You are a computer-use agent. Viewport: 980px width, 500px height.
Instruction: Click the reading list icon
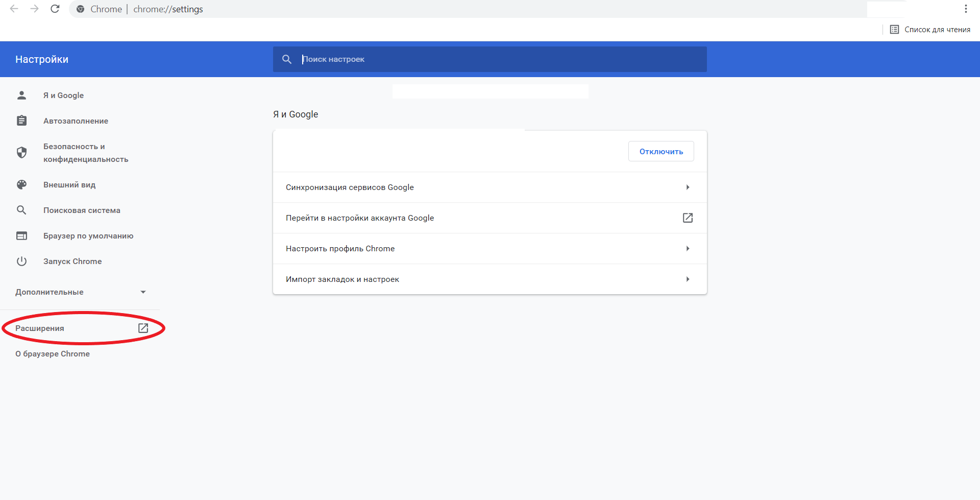click(x=894, y=29)
